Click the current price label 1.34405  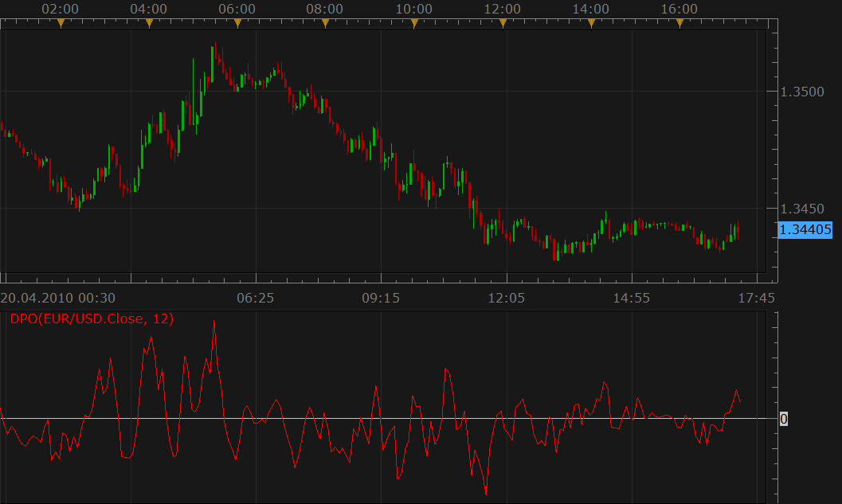[805, 230]
